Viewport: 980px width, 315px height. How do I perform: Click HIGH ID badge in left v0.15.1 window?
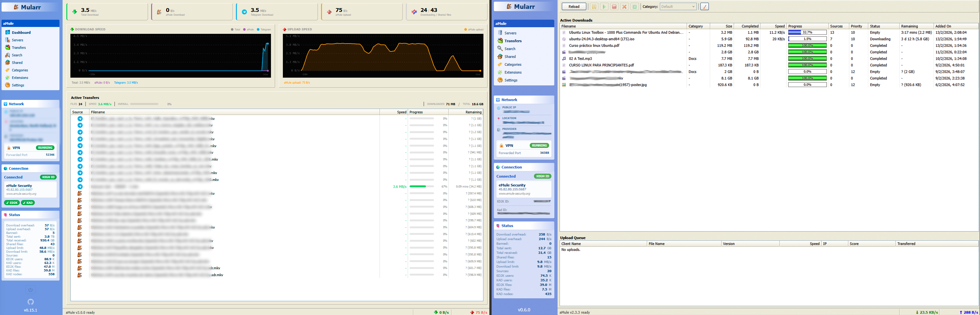tap(48, 177)
